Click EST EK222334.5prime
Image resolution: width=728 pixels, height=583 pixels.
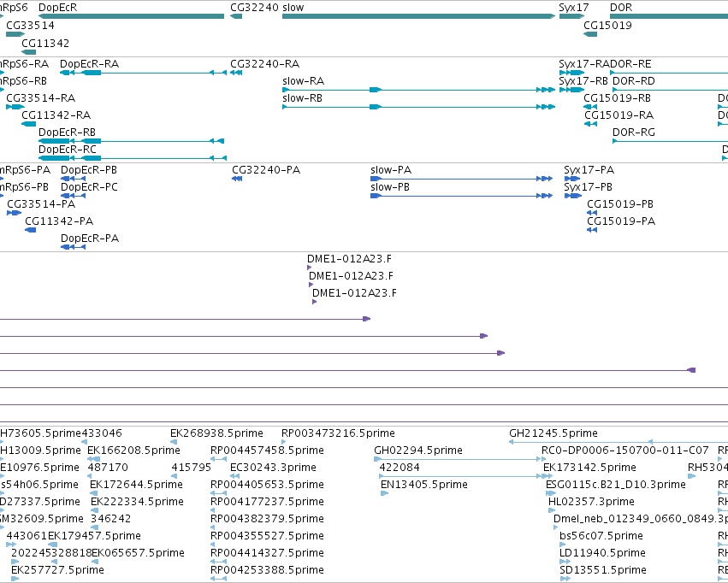(x=94, y=510)
